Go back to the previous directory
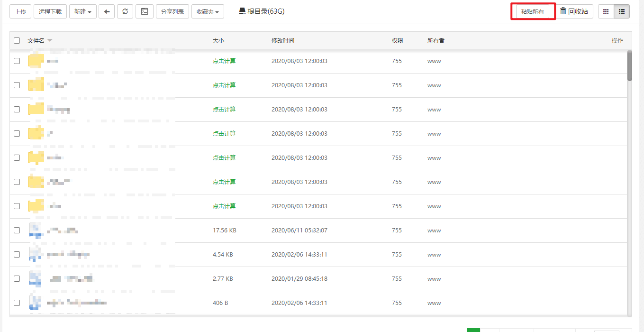Viewport: 644px width, 332px height. click(x=107, y=11)
